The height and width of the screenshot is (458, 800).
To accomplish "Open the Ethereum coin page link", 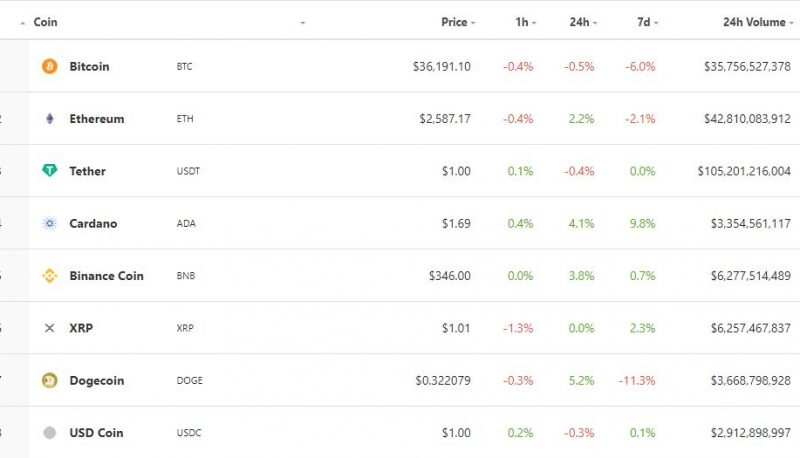I will coord(96,119).
